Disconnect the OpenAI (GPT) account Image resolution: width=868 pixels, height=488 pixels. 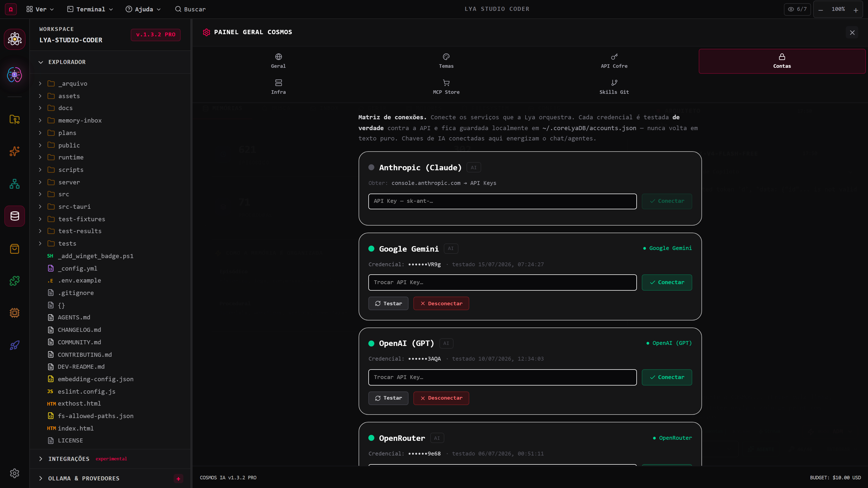[x=441, y=398]
